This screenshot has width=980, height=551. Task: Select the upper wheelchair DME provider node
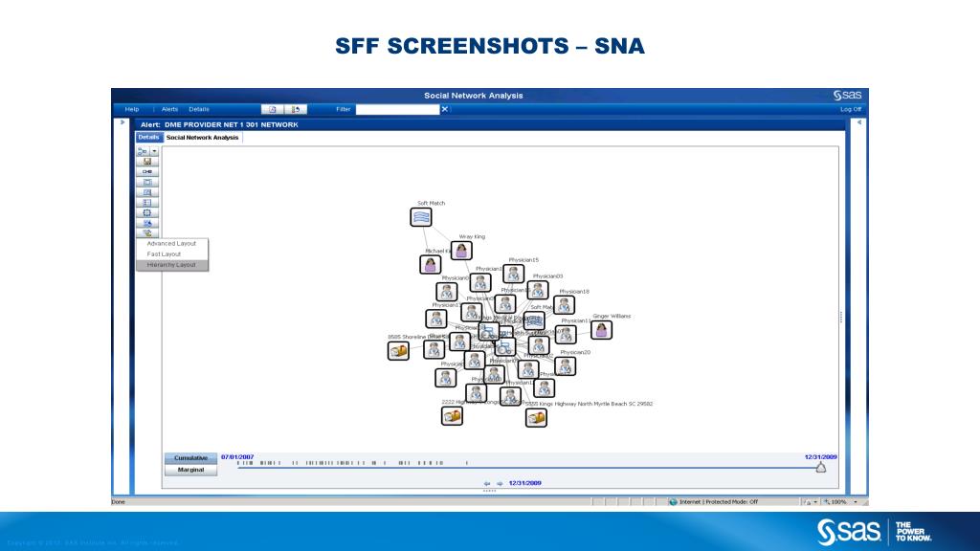point(488,332)
